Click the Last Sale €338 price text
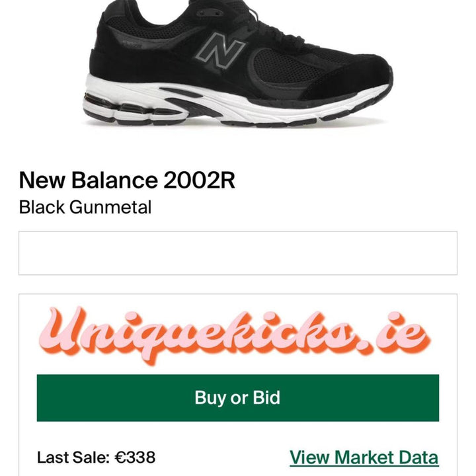476x476 pixels. pos(96,457)
